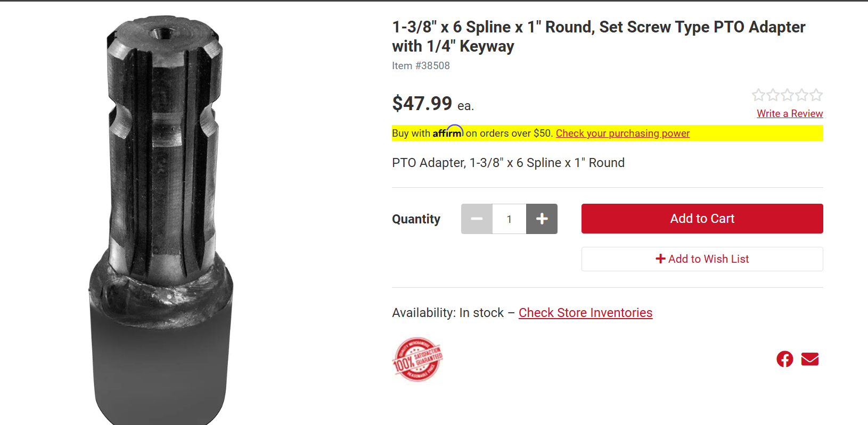The height and width of the screenshot is (425, 868).
Task: Add the item to Wish List
Action: point(702,259)
